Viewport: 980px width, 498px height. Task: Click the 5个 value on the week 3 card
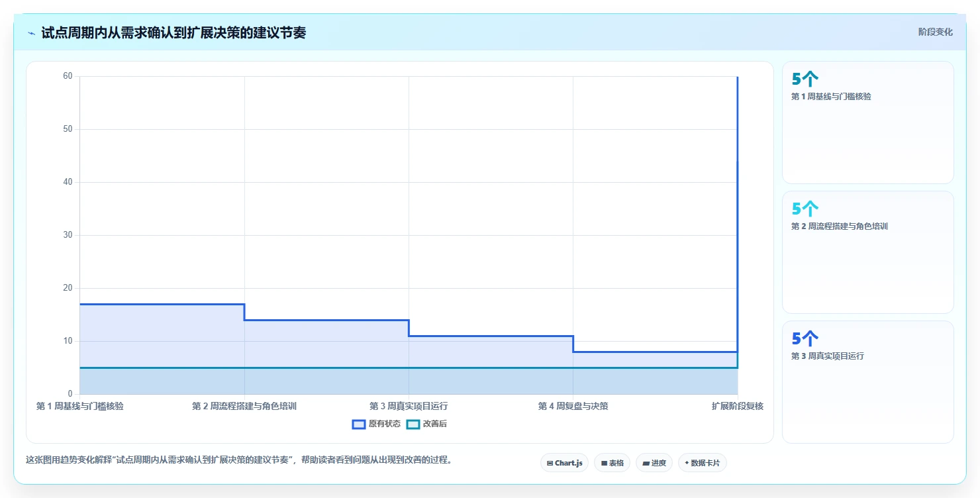(805, 338)
